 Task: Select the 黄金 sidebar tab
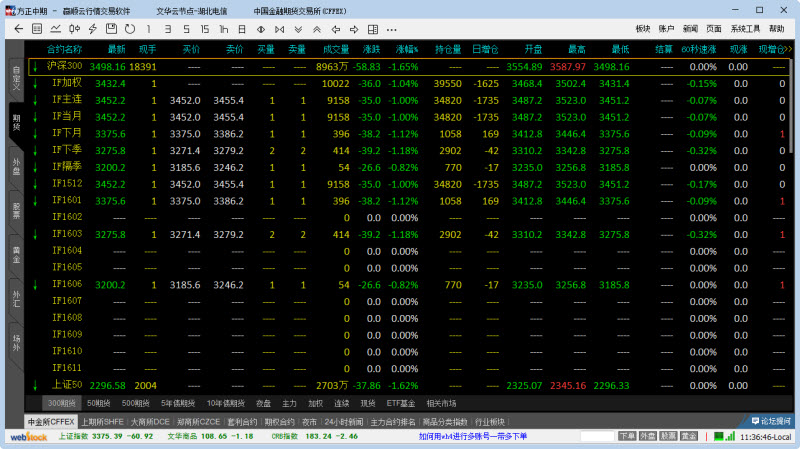16,255
